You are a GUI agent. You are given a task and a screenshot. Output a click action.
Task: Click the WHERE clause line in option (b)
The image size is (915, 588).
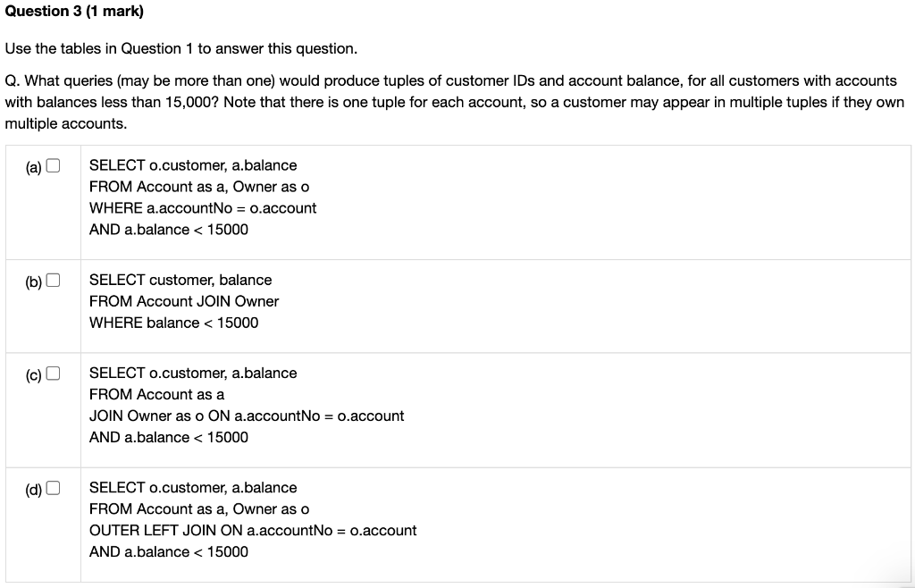click(175, 323)
